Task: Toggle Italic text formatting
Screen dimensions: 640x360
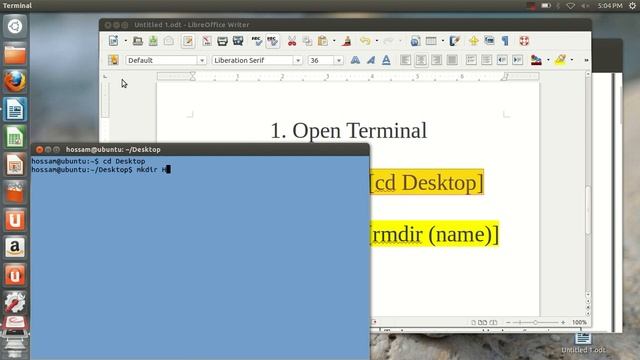Action: [x=371, y=60]
